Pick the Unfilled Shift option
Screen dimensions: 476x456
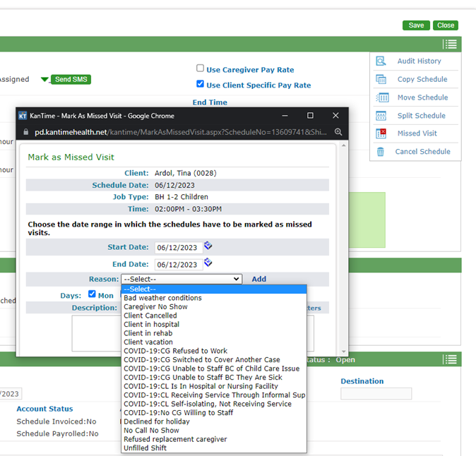click(x=145, y=448)
